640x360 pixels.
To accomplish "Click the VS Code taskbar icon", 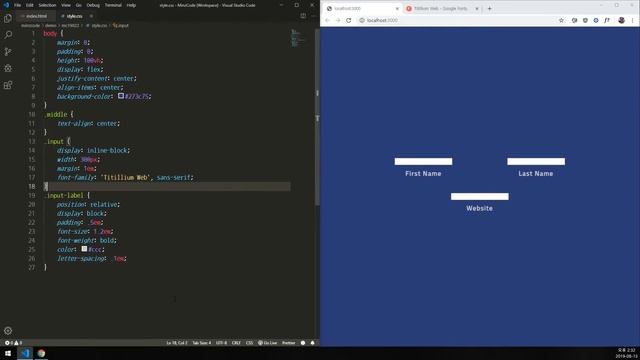I will 25,353.
